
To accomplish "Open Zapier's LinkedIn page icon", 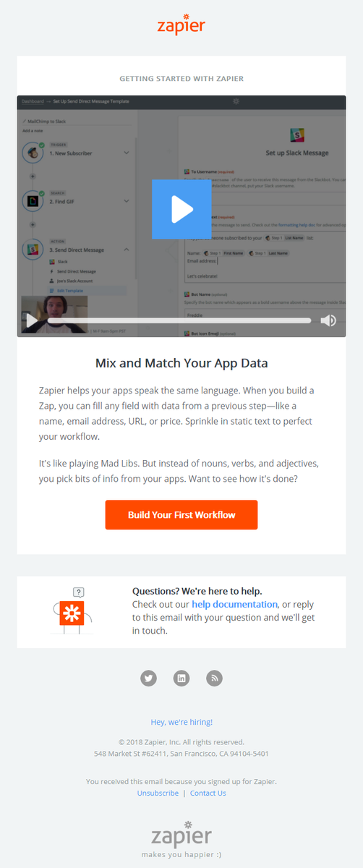I will tap(181, 678).
